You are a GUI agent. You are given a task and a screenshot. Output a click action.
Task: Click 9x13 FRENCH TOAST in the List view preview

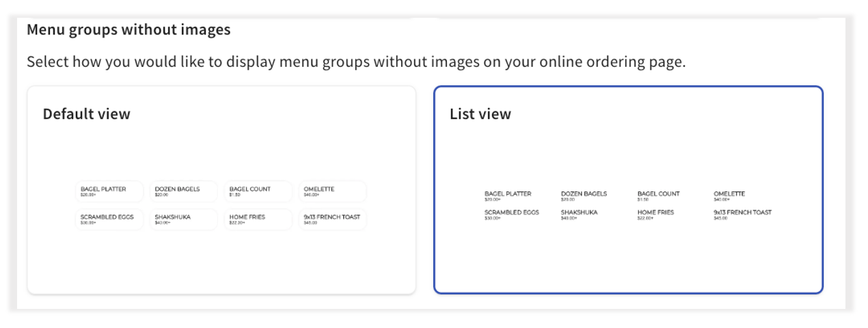point(742,213)
